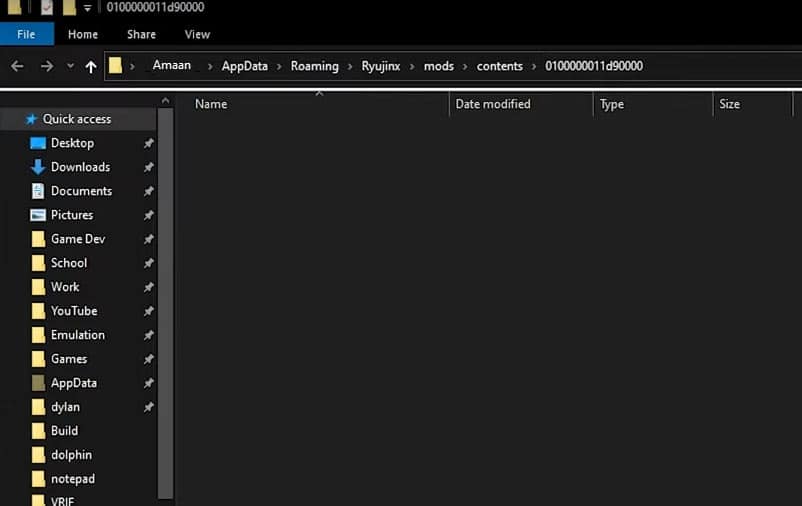Click the mods breadcrumb segment

(x=438, y=66)
